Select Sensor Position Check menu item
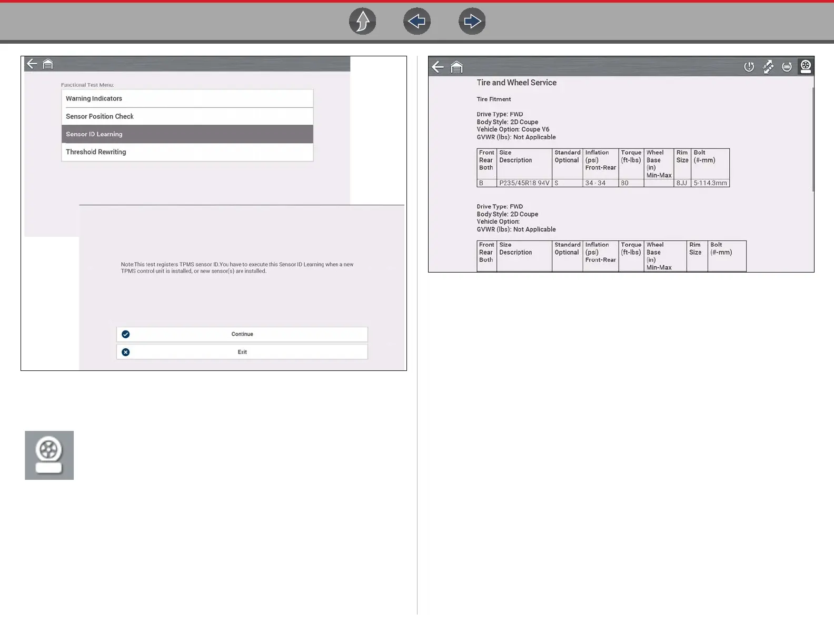The width and height of the screenshot is (834, 644). point(187,116)
